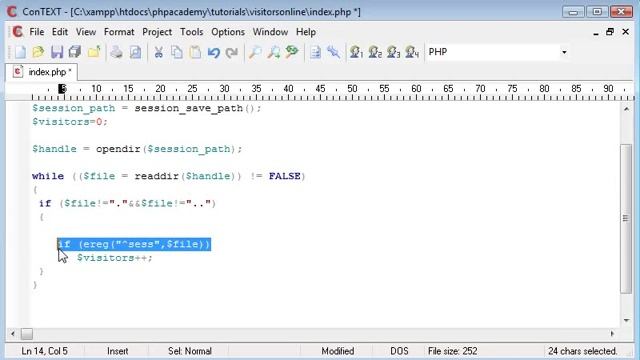
Task: Open Replace with the green arrows icon
Action: click(292, 52)
